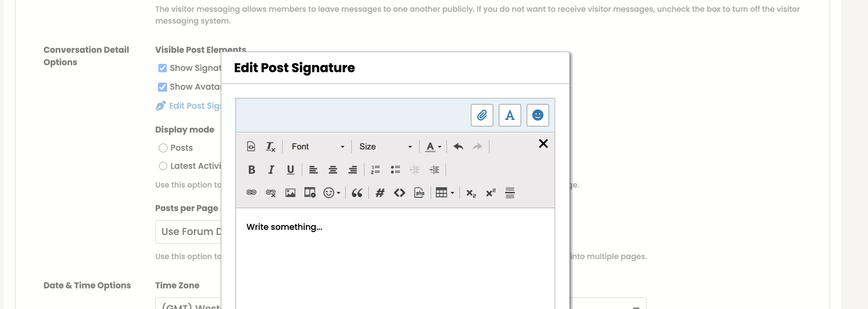Click the Edit Post Signature link

click(x=194, y=106)
